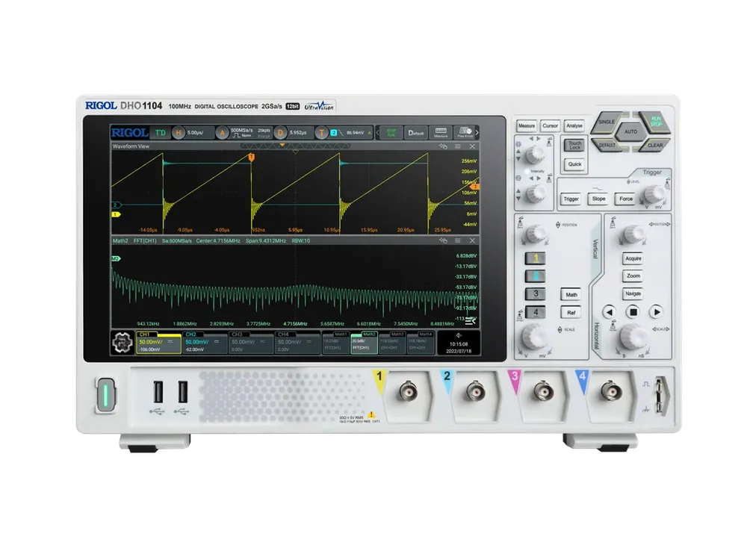Push the Navigate key
This screenshot has height=560, width=747.
pyautogui.click(x=633, y=293)
